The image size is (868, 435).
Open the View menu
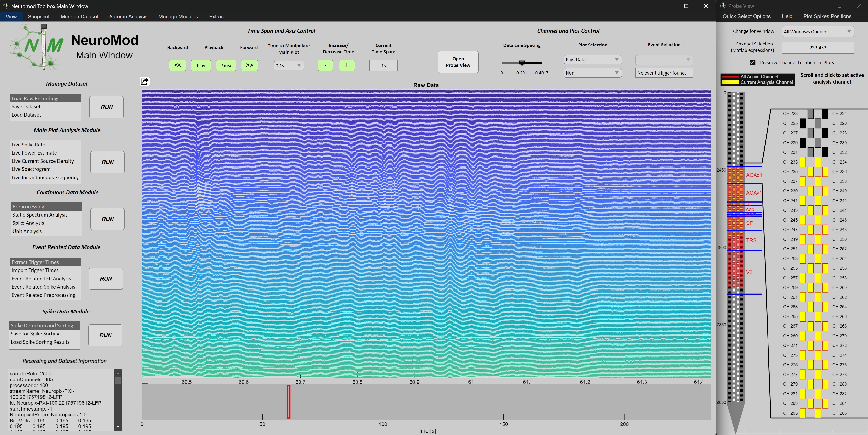[x=11, y=17]
